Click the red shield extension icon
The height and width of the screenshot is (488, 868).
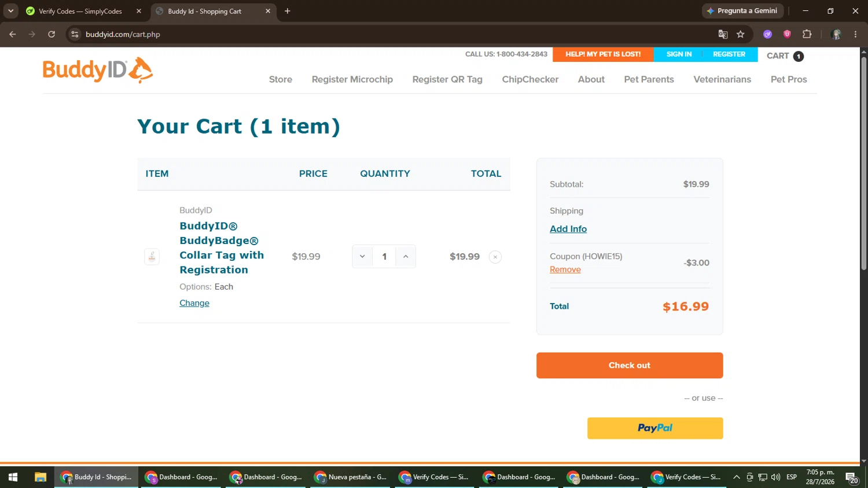point(787,34)
